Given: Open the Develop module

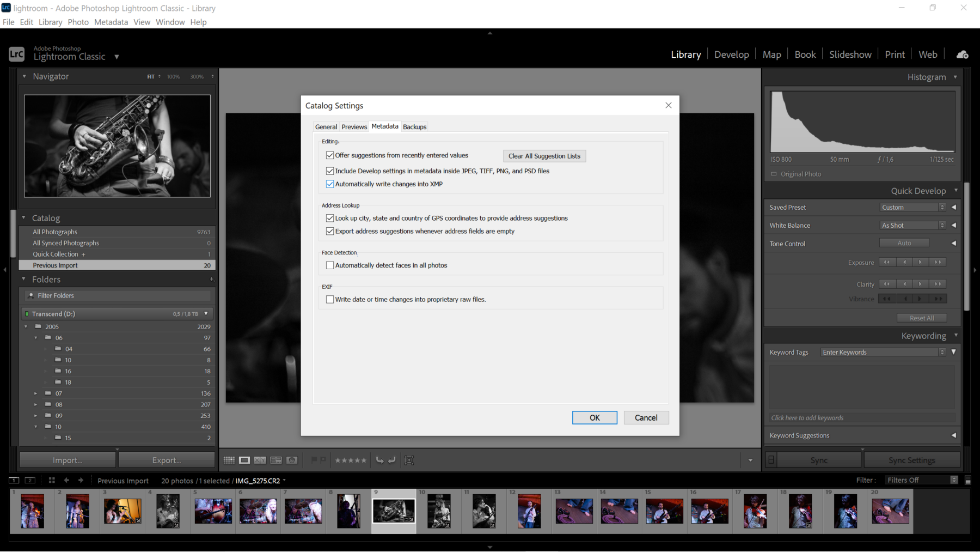Looking at the screenshot, I should point(732,54).
